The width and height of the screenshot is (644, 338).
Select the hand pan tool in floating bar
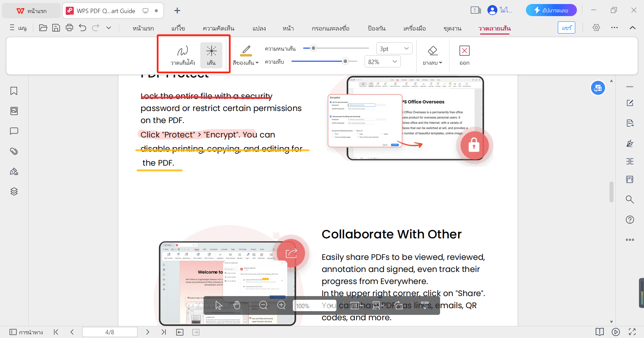[237, 305]
